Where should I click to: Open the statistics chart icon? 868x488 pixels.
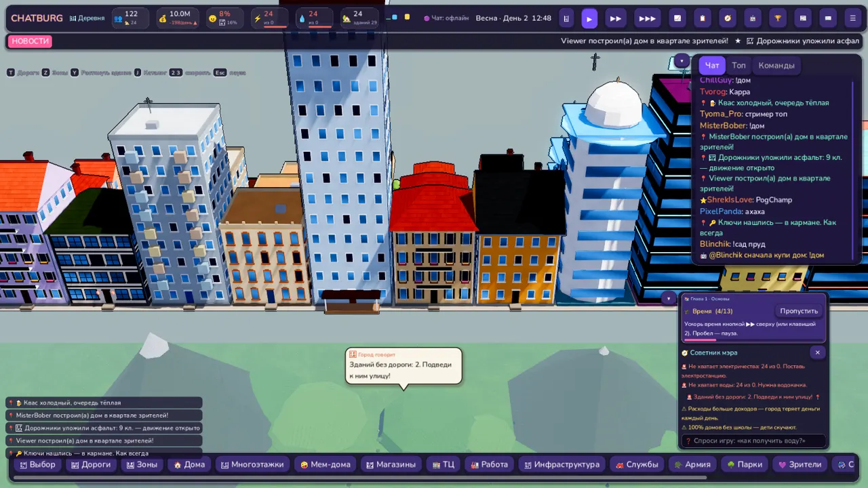677,18
